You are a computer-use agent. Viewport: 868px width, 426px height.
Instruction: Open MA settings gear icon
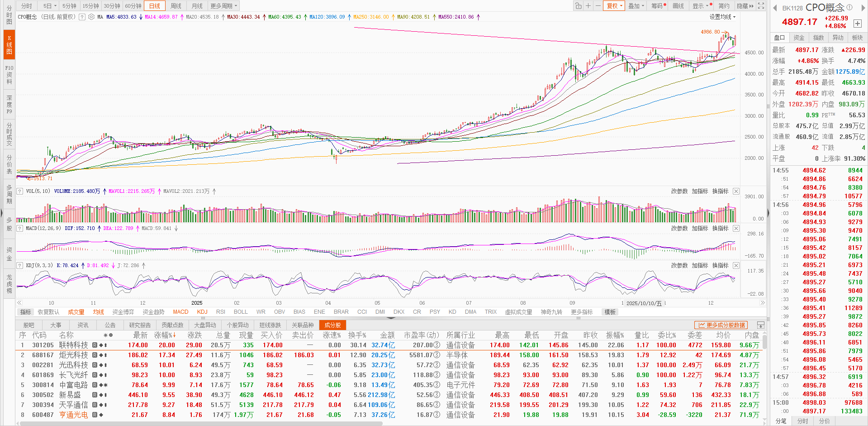[91, 17]
